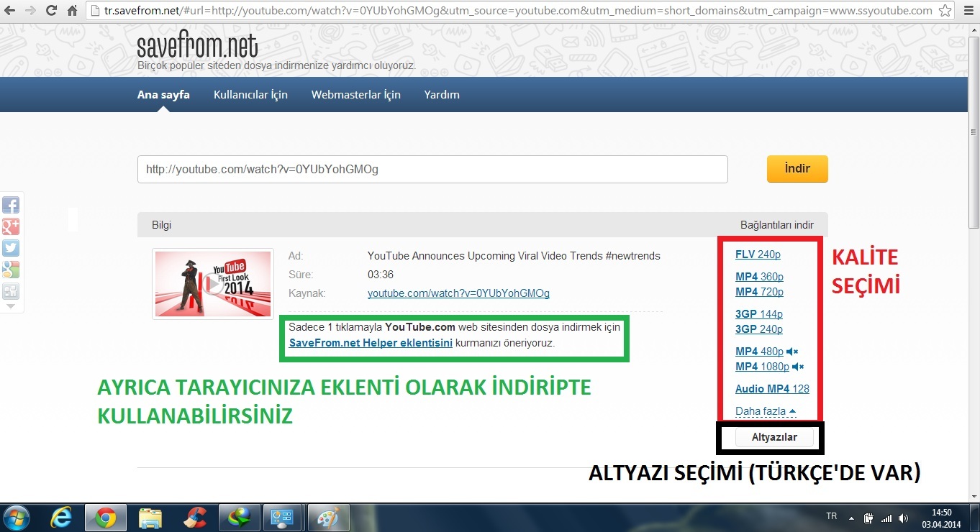
Task: Download FLV 240p link
Action: 758,254
